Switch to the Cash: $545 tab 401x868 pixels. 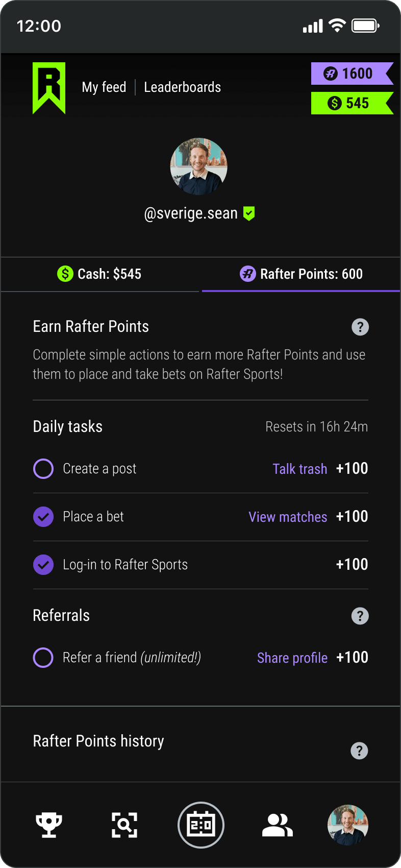100,274
